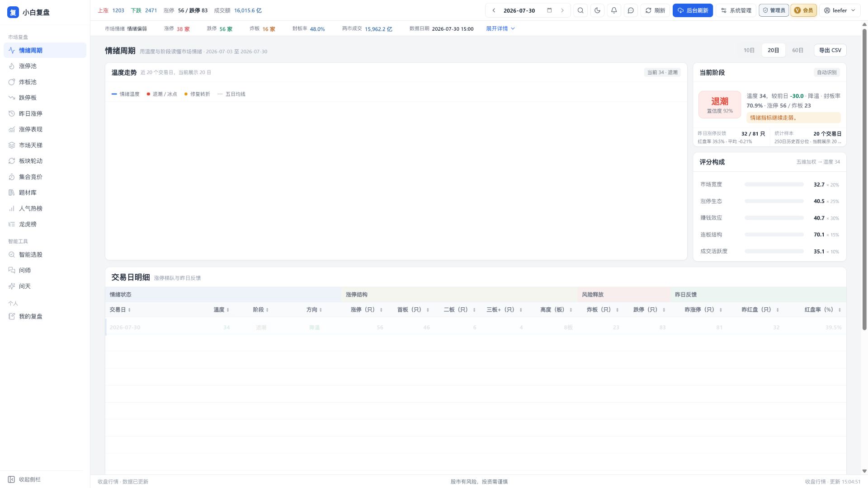
Task: Collapse sidebar with 收起侧栏
Action: pos(24,479)
